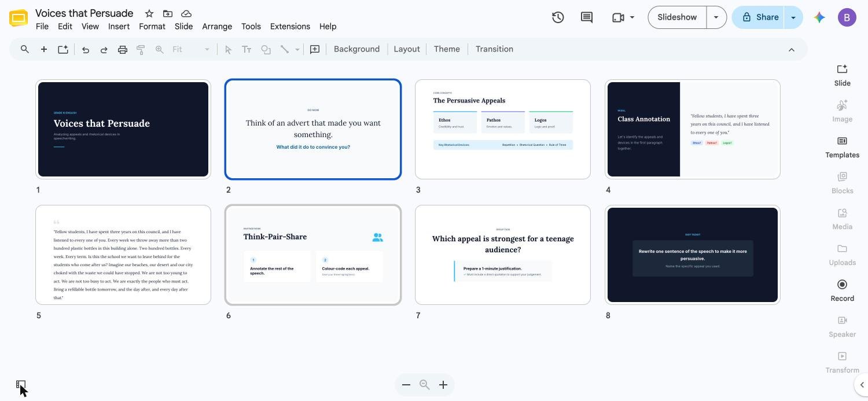This screenshot has height=401, width=868.
Task: Open the Arrange menu
Action: point(217,27)
